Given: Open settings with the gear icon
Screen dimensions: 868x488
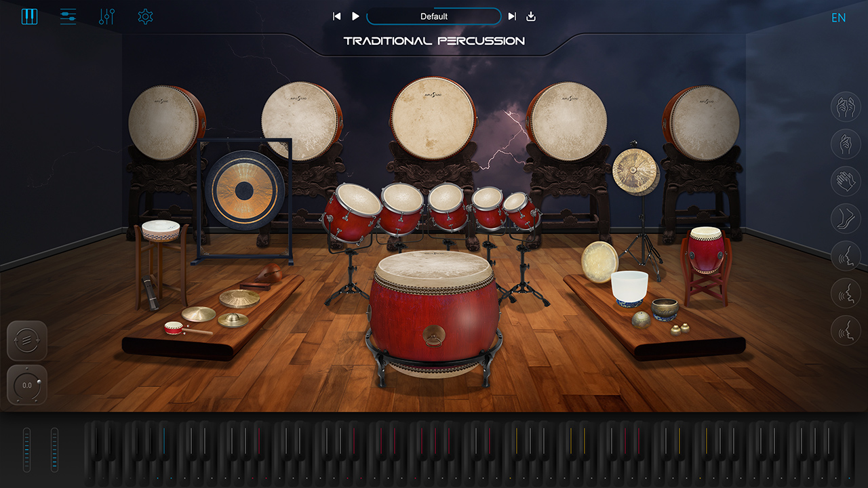Looking at the screenshot, I should 145,17.
